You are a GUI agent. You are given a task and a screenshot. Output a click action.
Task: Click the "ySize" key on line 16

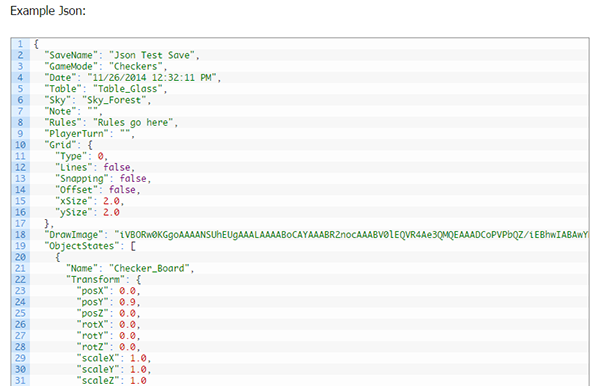(x=74, y=212)
